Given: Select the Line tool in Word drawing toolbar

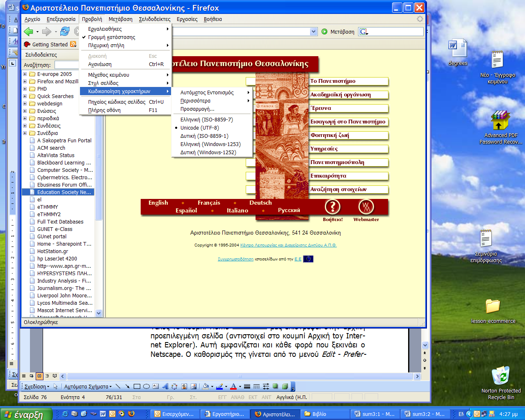Looking at the screenshot, I should [x=118, y=386].
